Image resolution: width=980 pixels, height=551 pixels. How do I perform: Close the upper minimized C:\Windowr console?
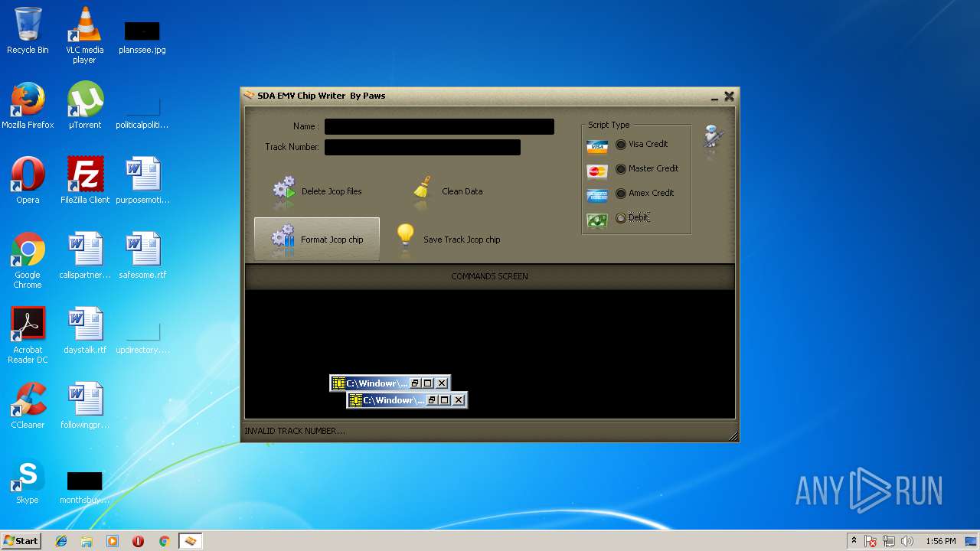point(442,383)
